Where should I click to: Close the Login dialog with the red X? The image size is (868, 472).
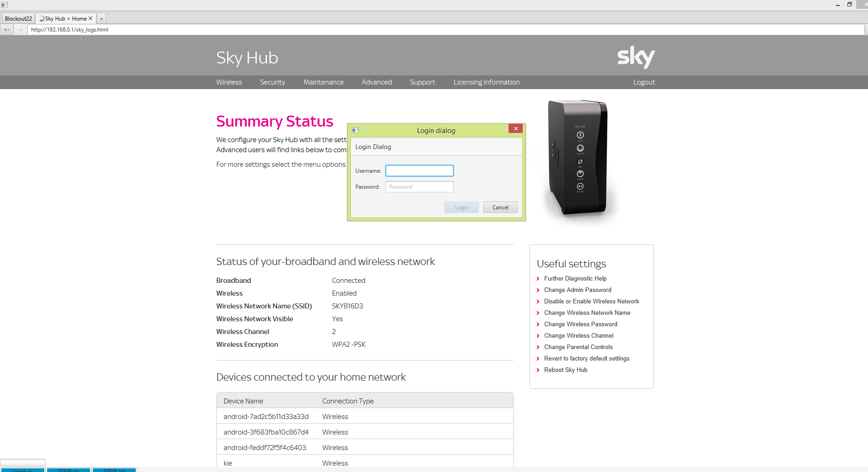pos(515,128)
